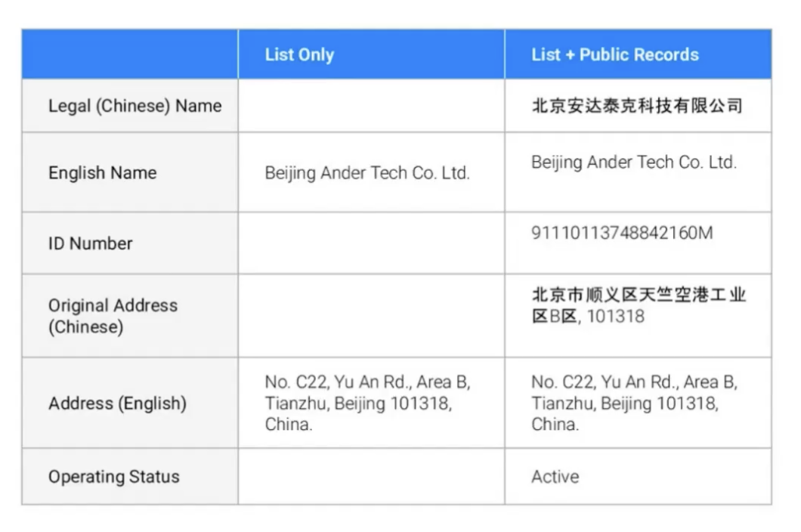Select Beijing Ander Tech under List Only
Screen dimensions: 801x532
(x=367, y=173)
